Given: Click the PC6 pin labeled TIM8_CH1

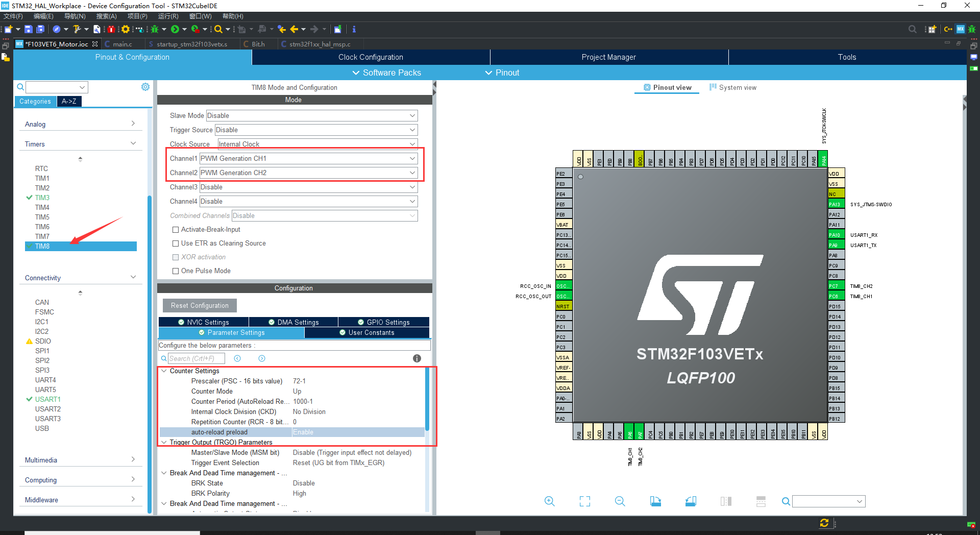Looking at the screenshot, I should pos(836,296).
